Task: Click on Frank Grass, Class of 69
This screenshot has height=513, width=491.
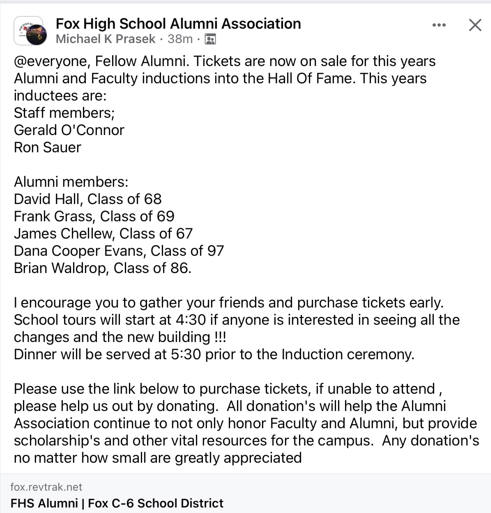Action: 94,216
